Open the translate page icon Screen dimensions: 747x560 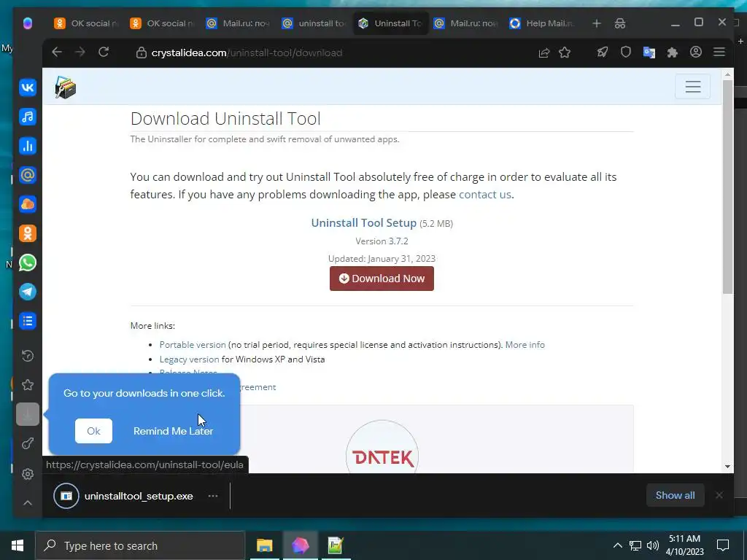tap(649, 52)
